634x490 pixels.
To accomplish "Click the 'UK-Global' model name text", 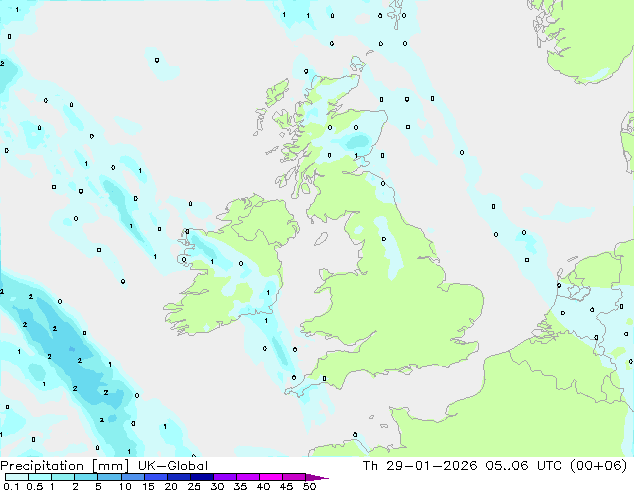I will pos(173,466).
